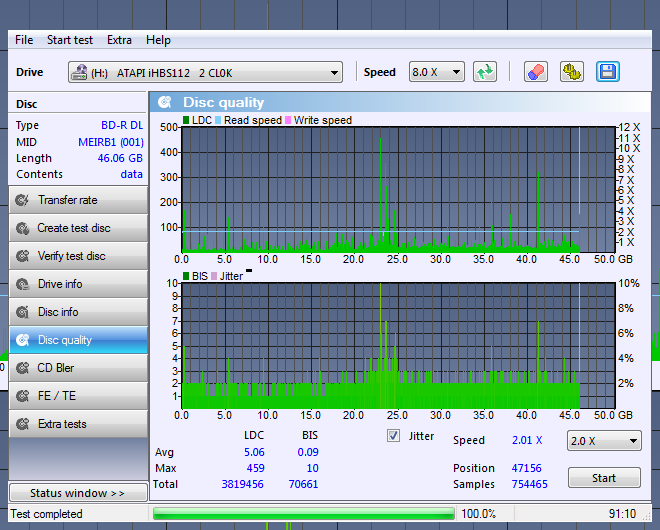Click the Start button
Image resolution: width=660 pixels, height=530 pixels.
point(604,478)
